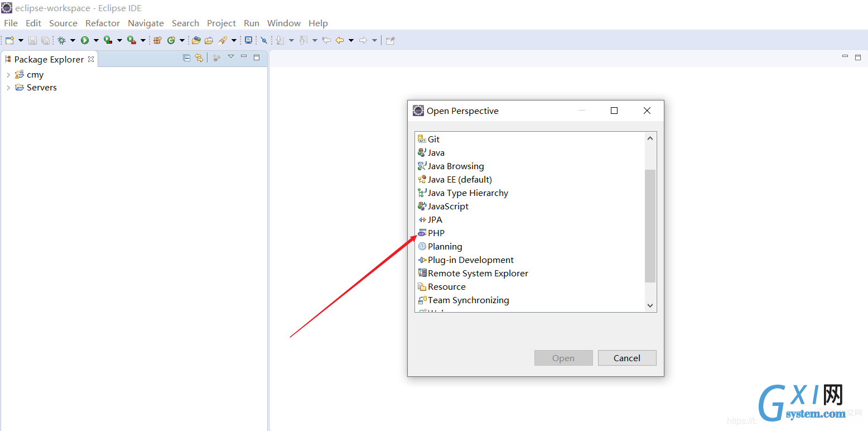Expand the cmy project node
Viewport: 868px width, 431px height.
tap(8, 75)
